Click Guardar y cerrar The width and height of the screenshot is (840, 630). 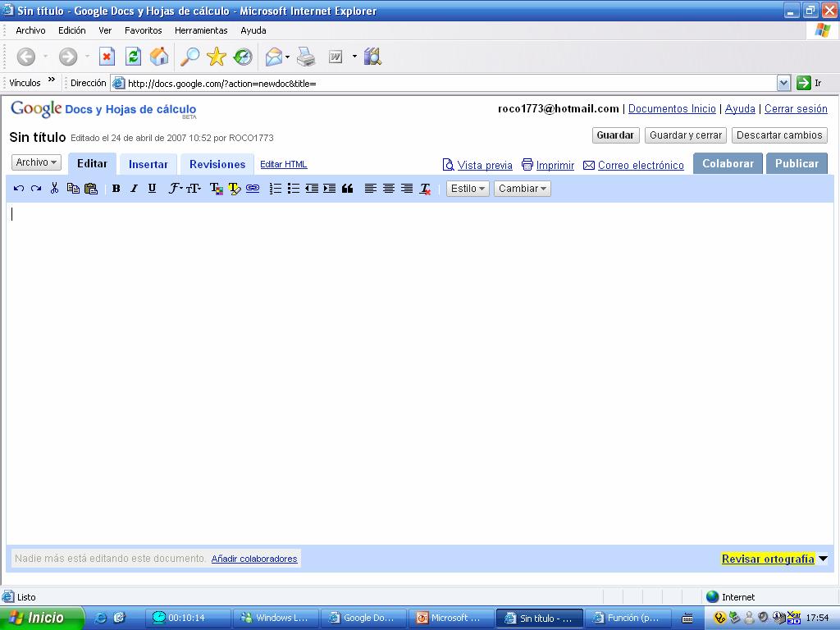686,135
